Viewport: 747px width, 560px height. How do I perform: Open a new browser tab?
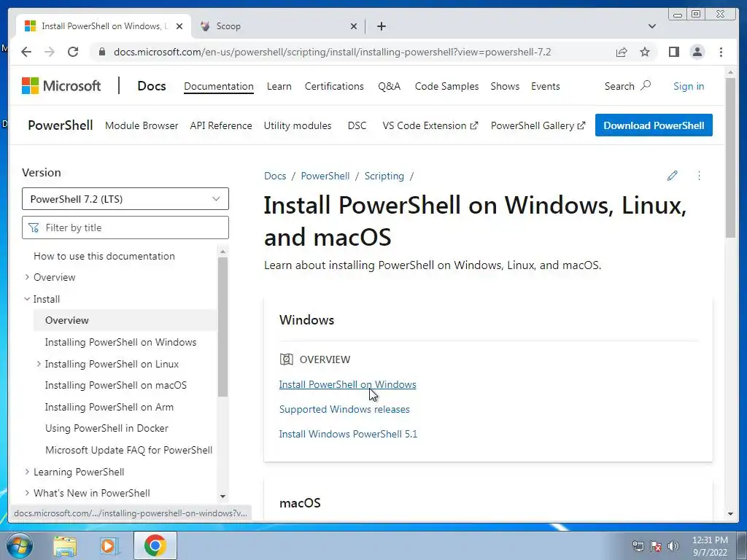pos(381,26)
